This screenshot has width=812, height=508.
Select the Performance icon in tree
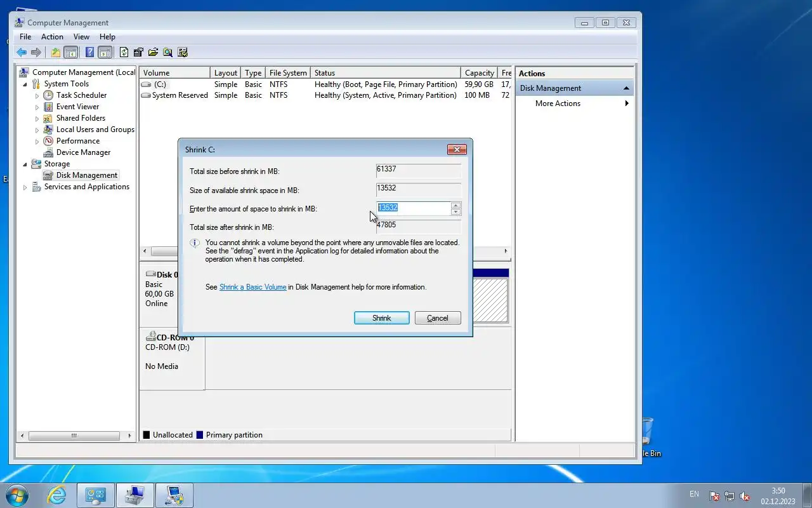tap(48, 141)
